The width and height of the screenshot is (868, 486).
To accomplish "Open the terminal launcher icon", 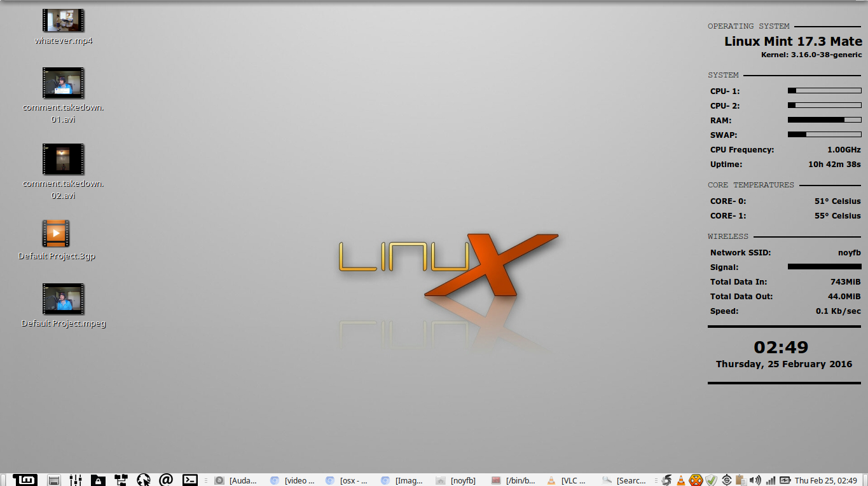I will [189, 480].
